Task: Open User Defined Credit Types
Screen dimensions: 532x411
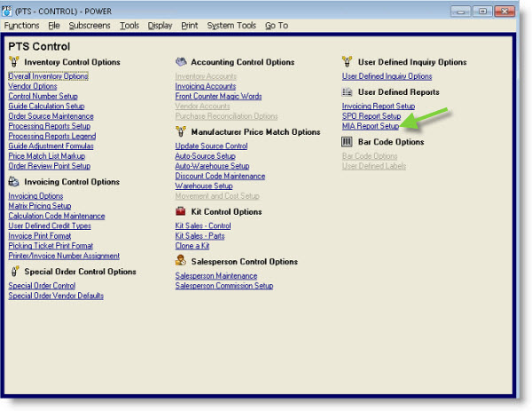Action: point(50,225)
